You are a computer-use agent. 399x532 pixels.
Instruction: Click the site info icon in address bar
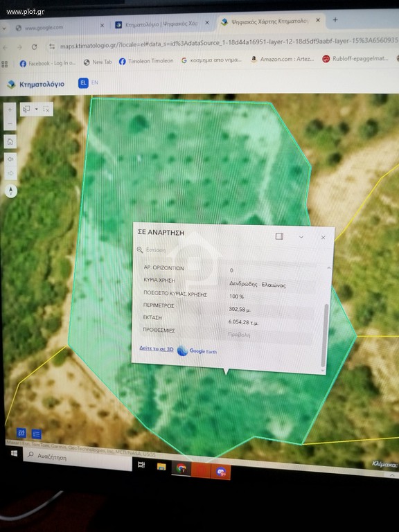52,46
